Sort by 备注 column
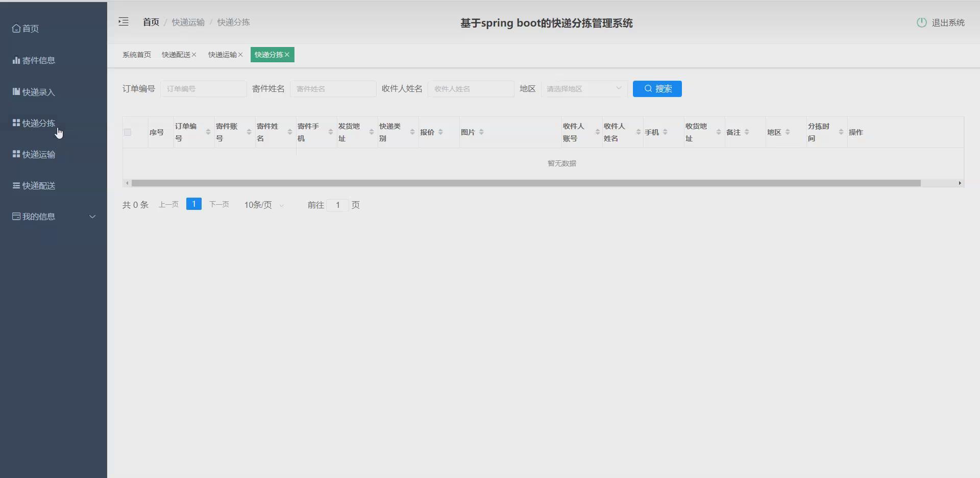 (x=747, y=132)
